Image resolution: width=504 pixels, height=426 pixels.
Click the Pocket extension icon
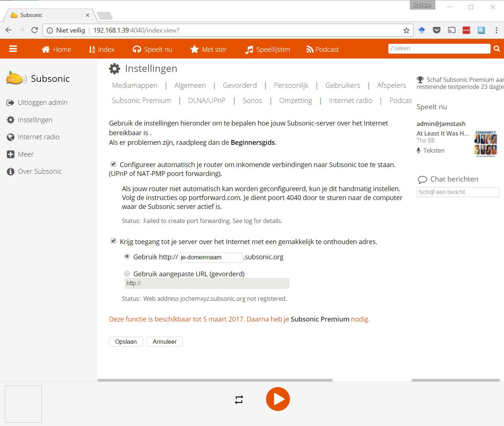pos(437,30)
